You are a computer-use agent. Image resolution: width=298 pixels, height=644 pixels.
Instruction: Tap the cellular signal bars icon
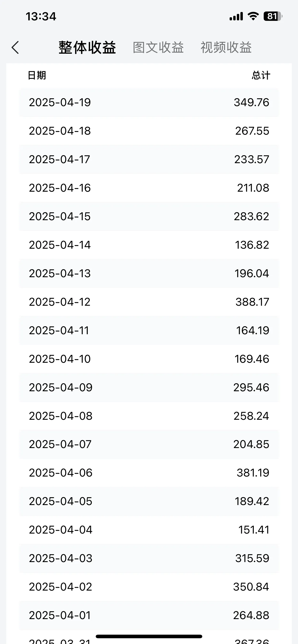click(236, 16)
